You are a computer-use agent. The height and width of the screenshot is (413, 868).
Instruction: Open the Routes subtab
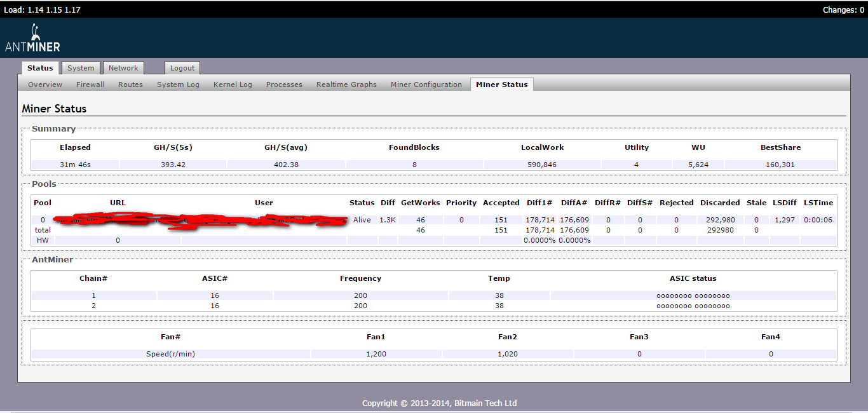(130, 85)
